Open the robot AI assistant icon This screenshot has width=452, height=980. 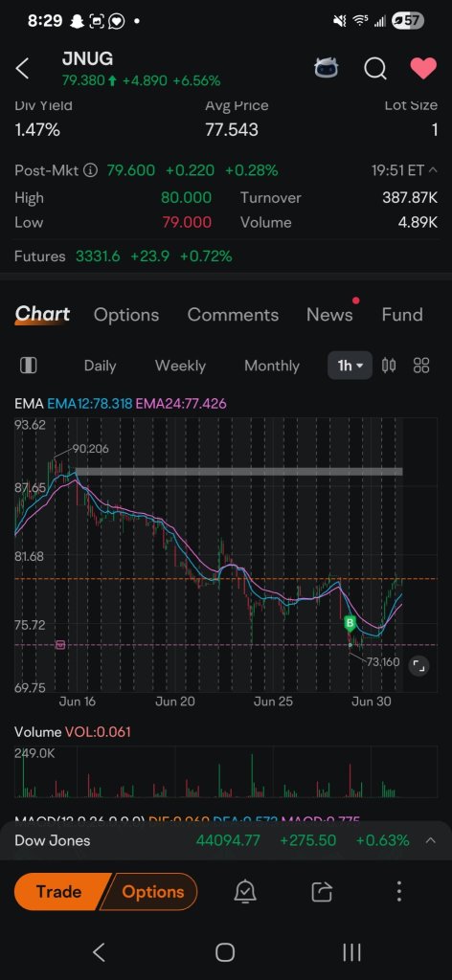click(x=327, y=68)
